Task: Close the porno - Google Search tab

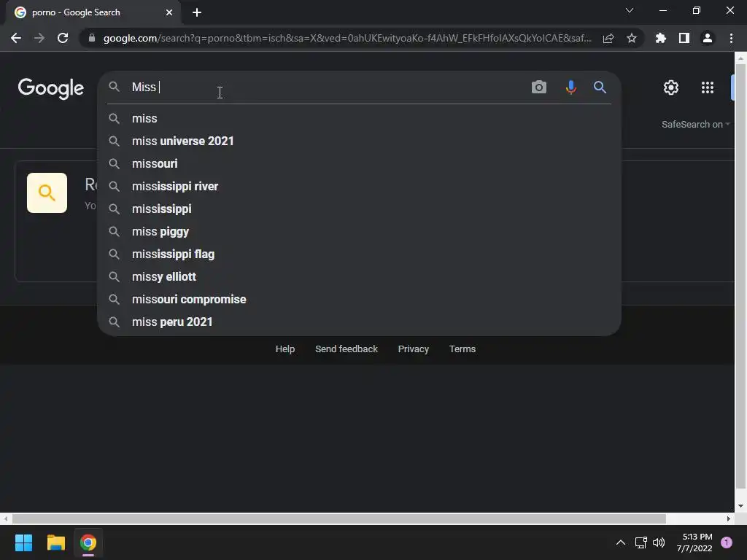Action: click(169, 12)
